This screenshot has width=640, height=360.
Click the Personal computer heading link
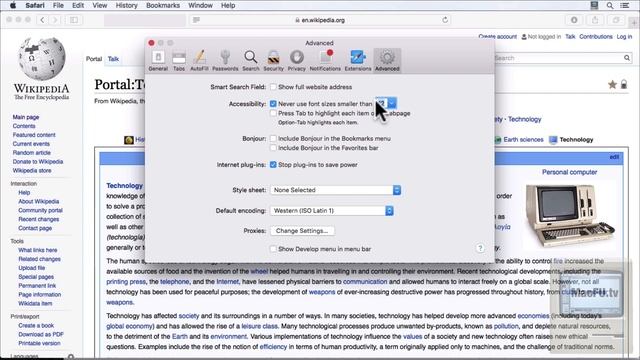pyautogui.click(x=569, y=172)
